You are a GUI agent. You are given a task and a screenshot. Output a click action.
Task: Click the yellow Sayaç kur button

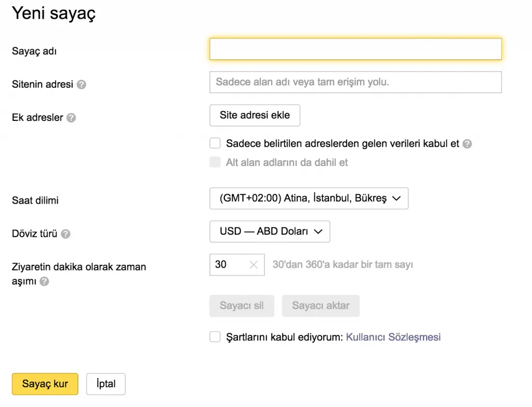point(45,384)
